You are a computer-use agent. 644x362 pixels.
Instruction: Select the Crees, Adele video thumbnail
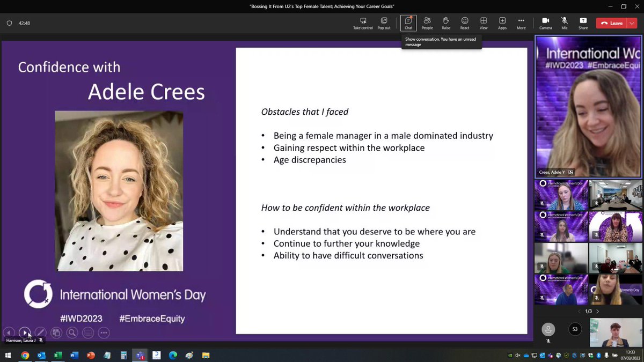click(x=588, y=105)
